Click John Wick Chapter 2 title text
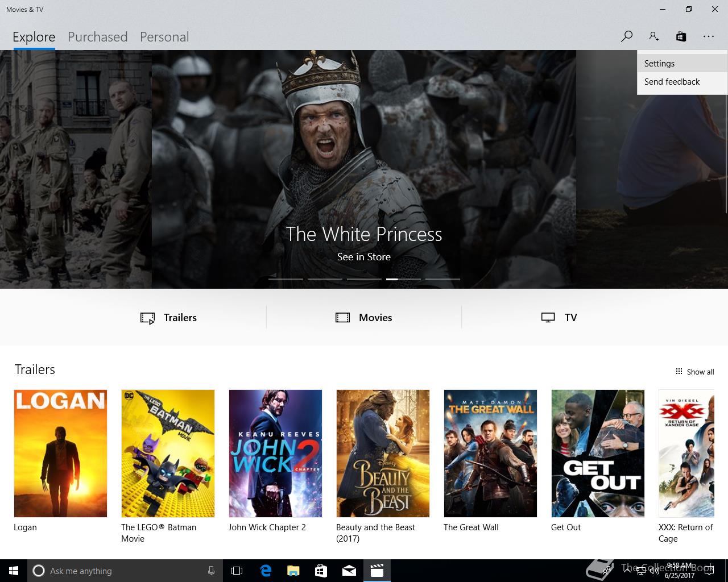Viewport: 728px width, 582px height. click(267, 527)
